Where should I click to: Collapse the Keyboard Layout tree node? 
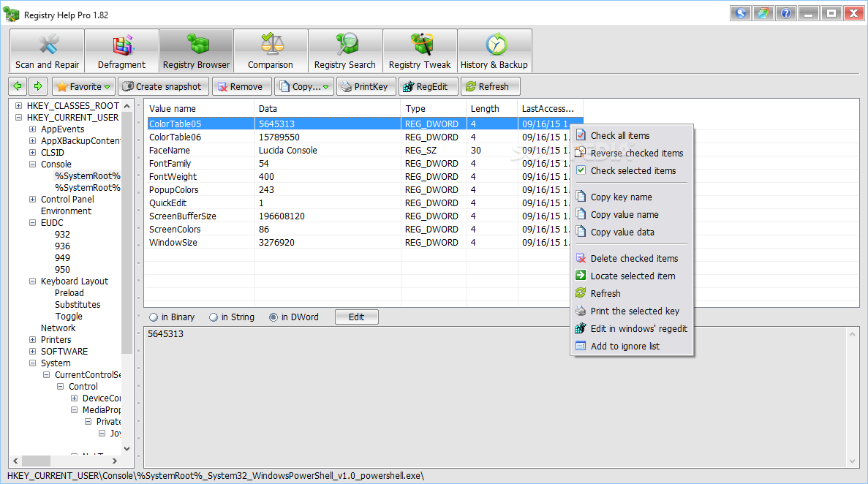point(32,281)
